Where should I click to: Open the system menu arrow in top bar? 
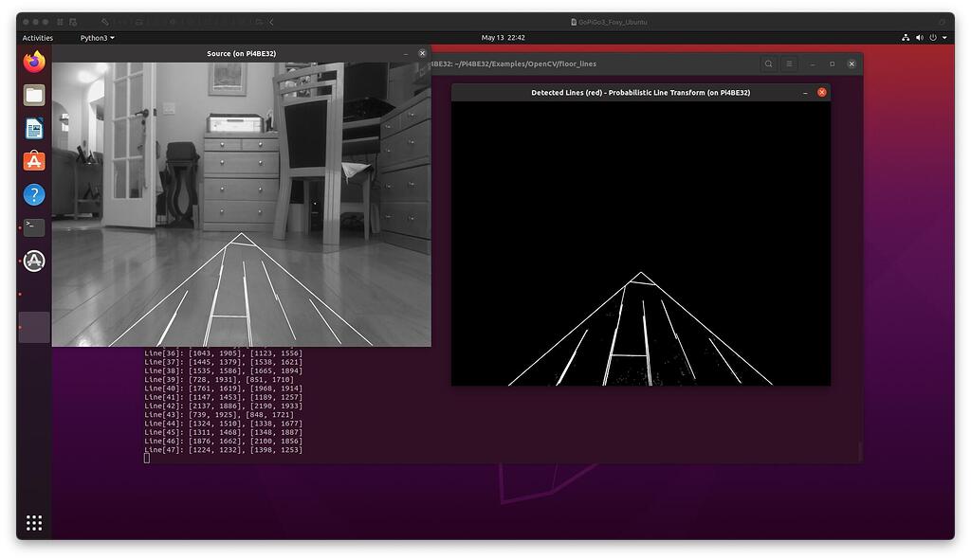pyautogui.click(x=945, y=38)
